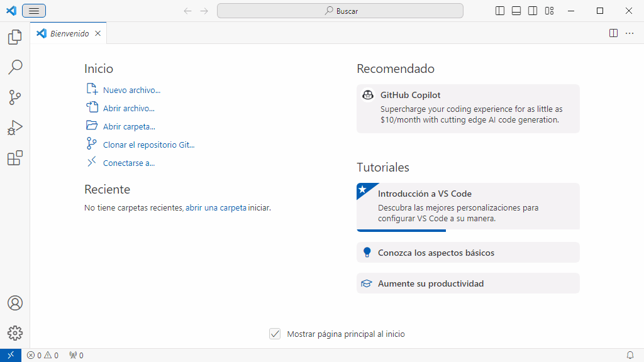
Task: Open problems indicator showing errors and warnings
Action: (x=43, y=356)
